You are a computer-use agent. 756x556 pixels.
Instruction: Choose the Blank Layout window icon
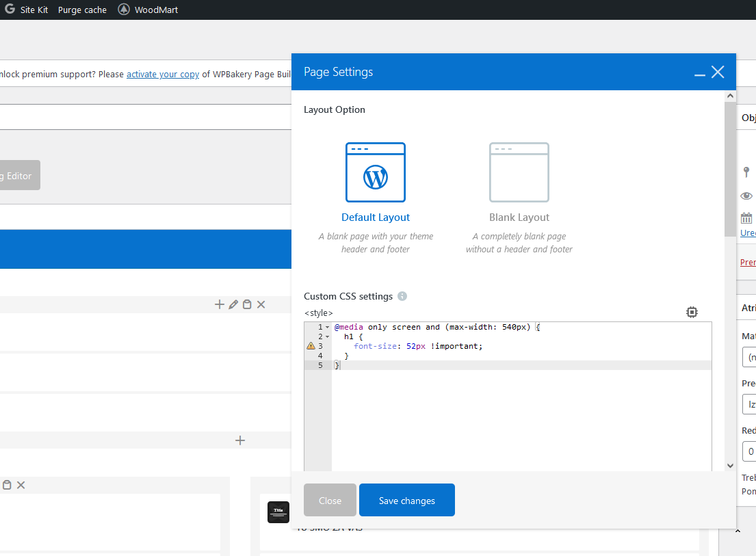519,172
